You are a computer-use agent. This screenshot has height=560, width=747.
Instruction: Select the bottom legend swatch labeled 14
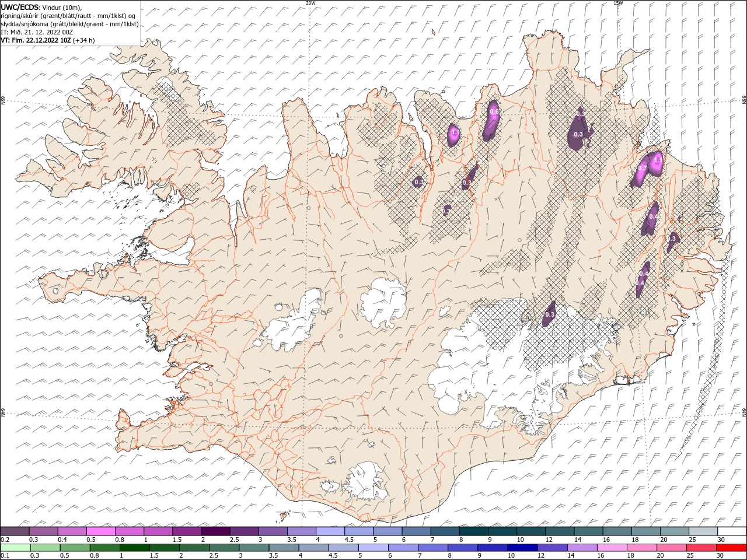coord(582,548)
